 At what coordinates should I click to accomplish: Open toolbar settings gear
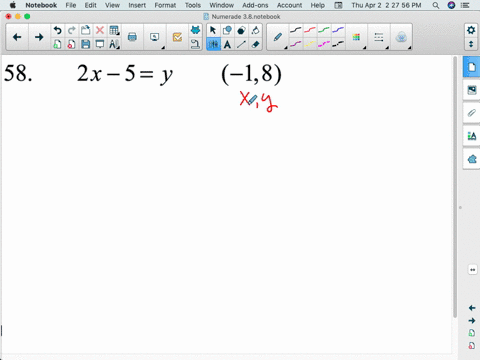point(471,30)
